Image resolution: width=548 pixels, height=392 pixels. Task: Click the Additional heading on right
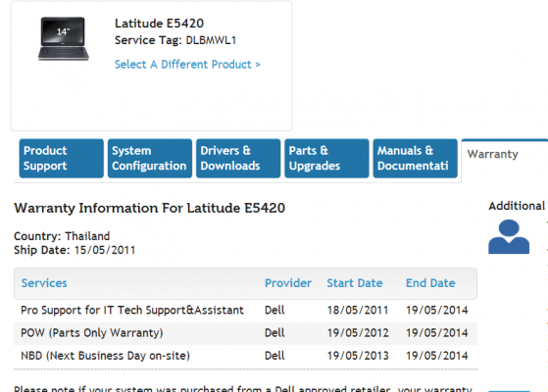pos(517,206)
